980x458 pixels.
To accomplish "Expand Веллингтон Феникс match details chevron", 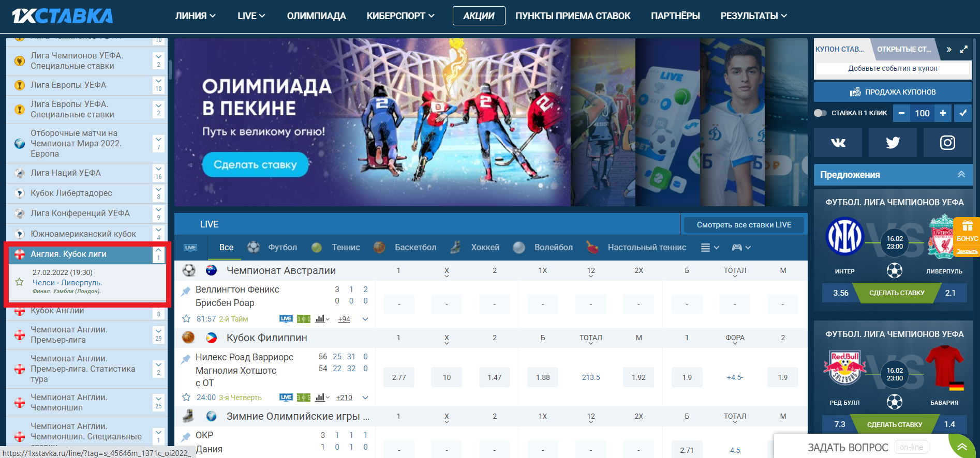I will click(365, 319).
